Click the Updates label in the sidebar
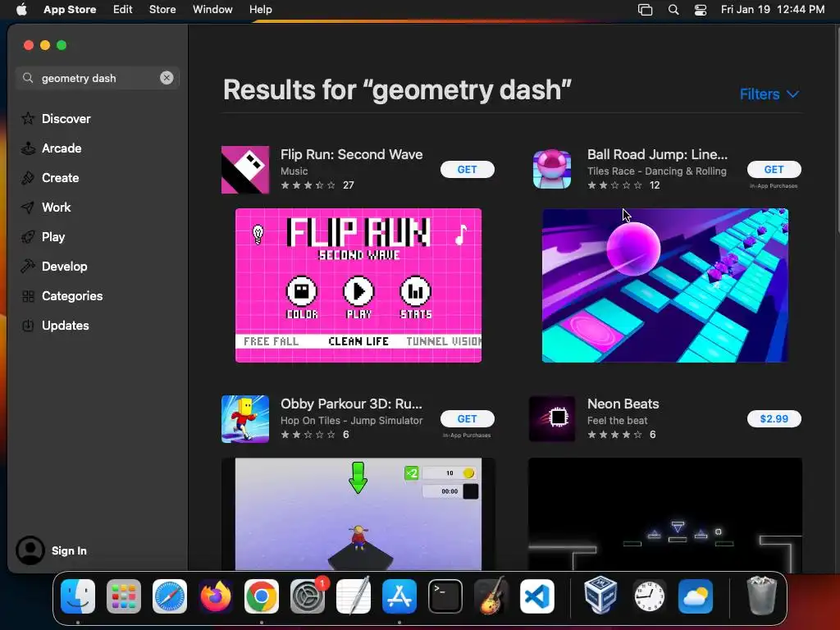The width and height of the screenshot is (840, 630). [x=66, y=326]
